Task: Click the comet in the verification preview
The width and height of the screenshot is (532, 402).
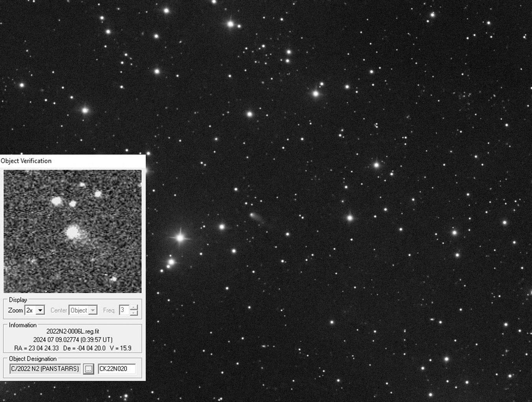Action: (x=72, y=232)
